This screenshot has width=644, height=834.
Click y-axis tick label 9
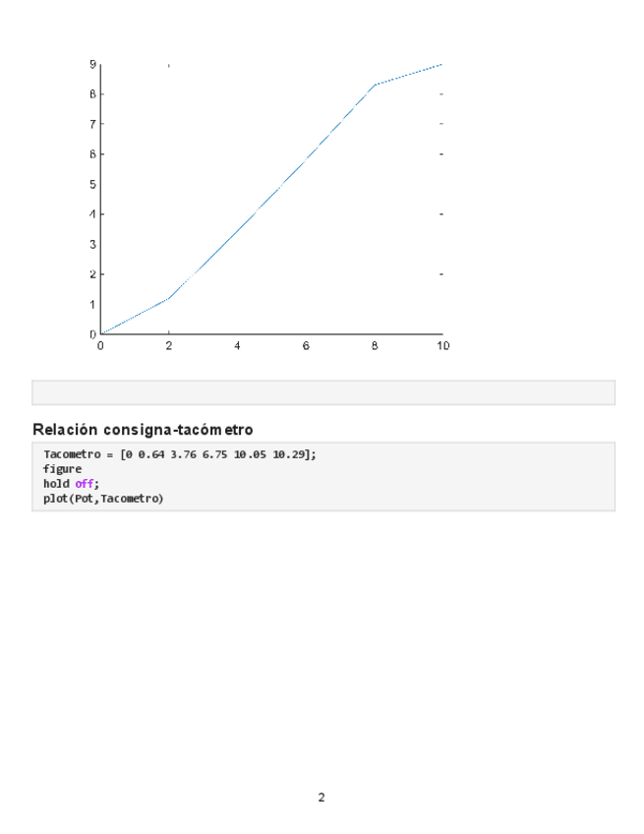point(92,65)
